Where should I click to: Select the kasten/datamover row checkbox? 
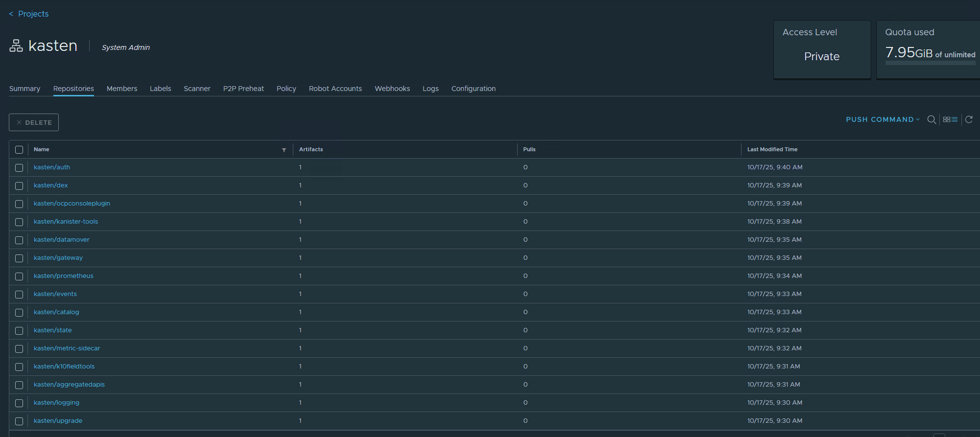click(19, 240)
